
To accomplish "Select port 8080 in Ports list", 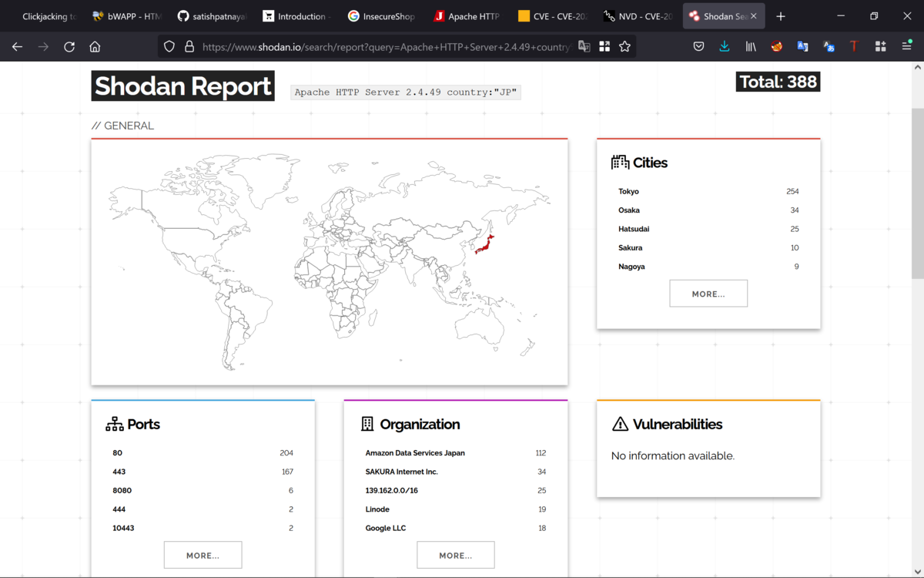I will click(x=122, y=490).
